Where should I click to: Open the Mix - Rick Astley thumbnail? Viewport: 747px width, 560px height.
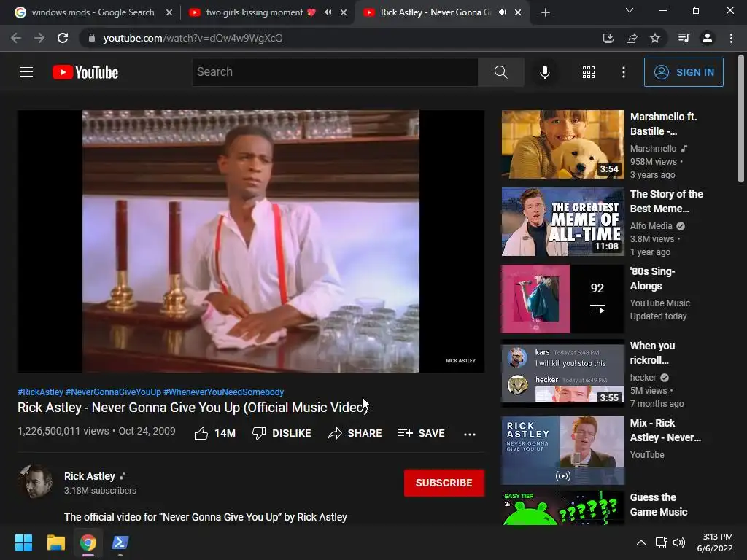point(562,451)
